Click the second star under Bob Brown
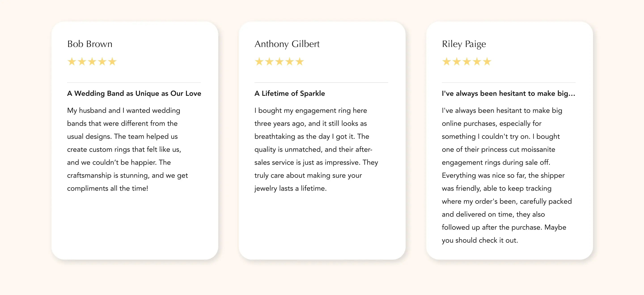Viewport: 644px width, 295px height. pos(82,62)
